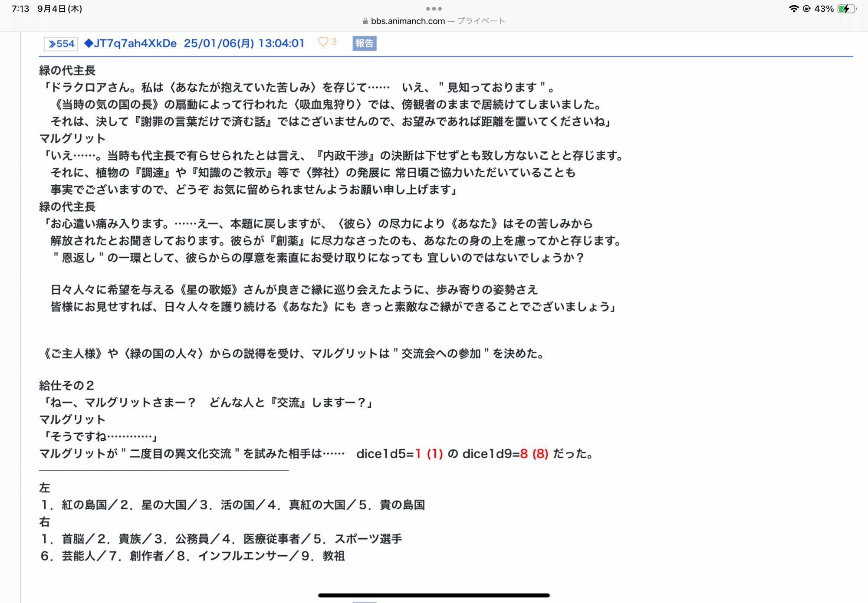This screenshot has height=603, width=868.
Task: Open the >>554 post number link
Action: click(61, 44)
